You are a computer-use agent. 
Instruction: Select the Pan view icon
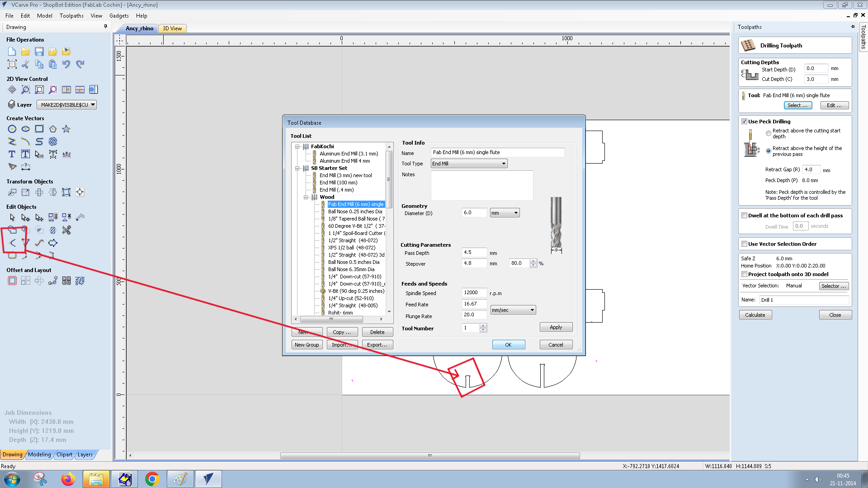pos(12,89)
